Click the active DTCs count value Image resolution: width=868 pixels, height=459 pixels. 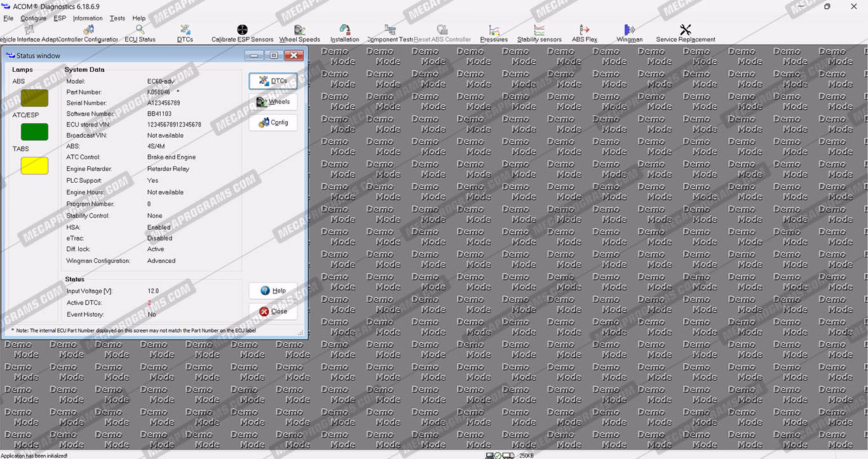click(150, 303)
